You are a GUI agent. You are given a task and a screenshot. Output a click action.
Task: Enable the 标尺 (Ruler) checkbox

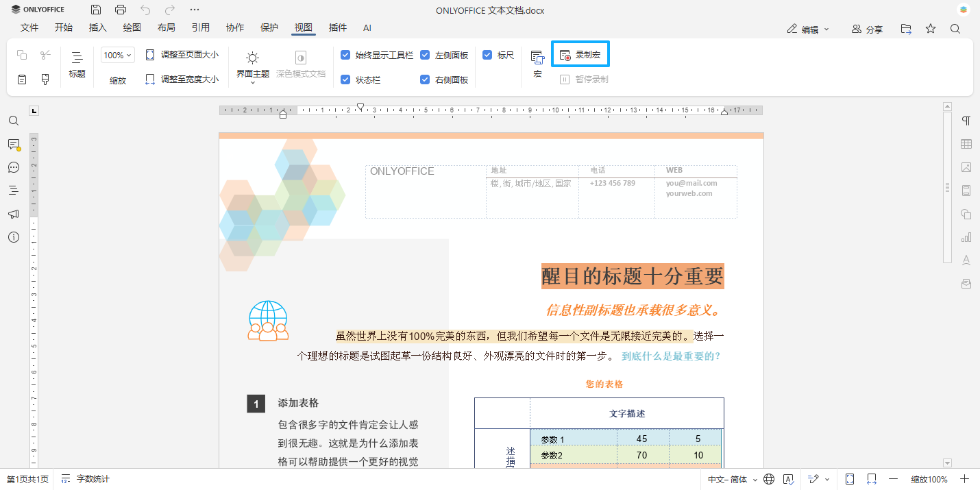click(x=486, y=56)
